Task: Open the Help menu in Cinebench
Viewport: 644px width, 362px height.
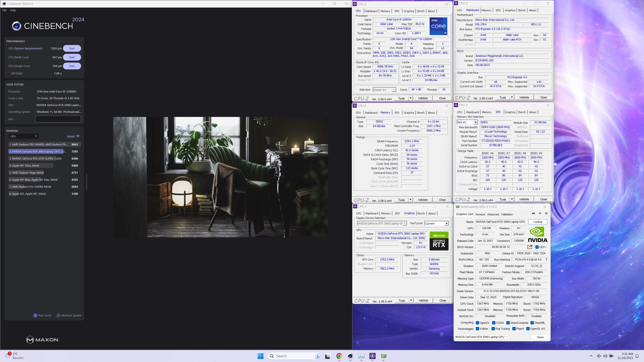Action: click(13, 10)
